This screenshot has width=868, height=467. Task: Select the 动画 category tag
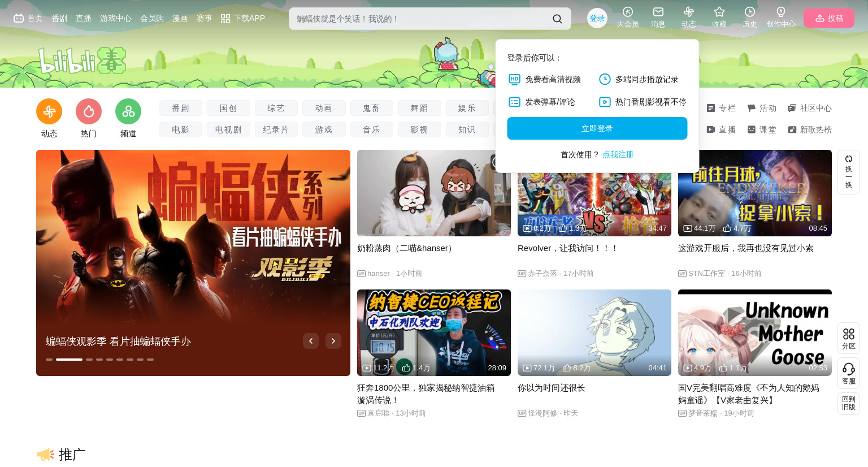(324, 108)
